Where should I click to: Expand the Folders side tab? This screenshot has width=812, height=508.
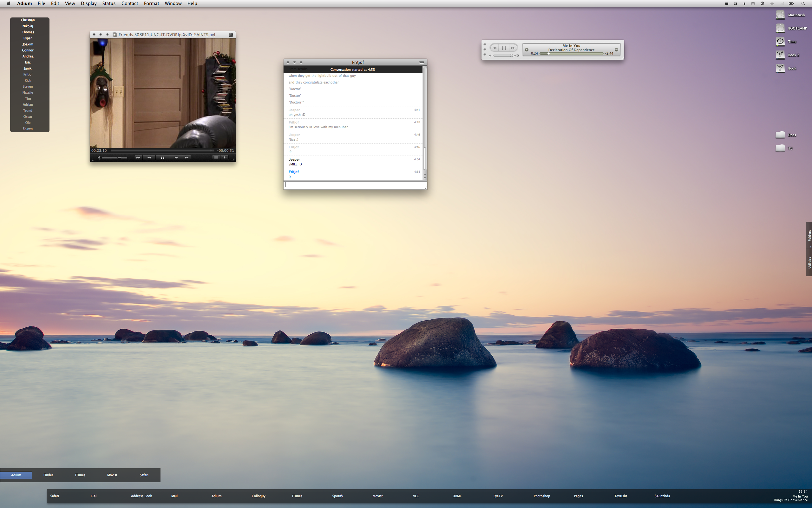click(x=809, y=236)
